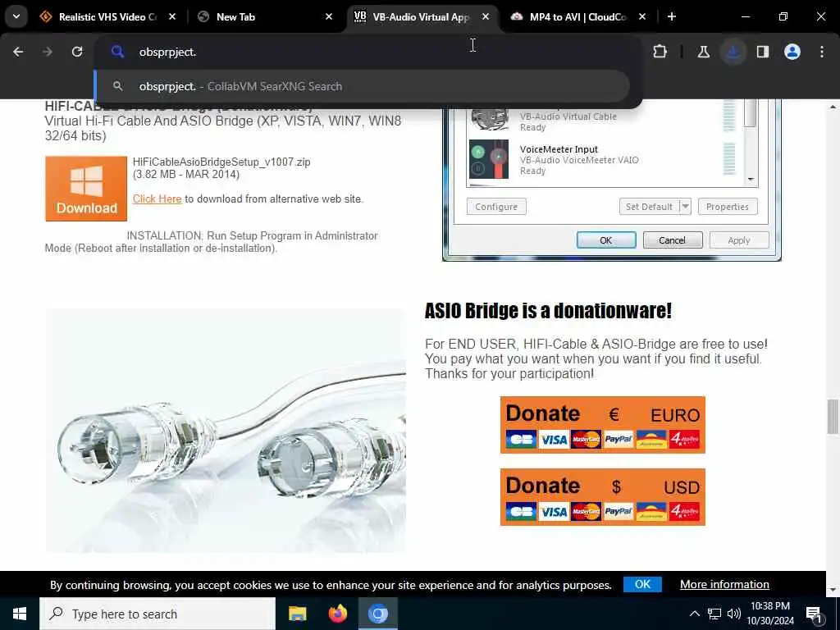Click the orange Windows Download button
The image size is (840, 630).
pos(86,189)
